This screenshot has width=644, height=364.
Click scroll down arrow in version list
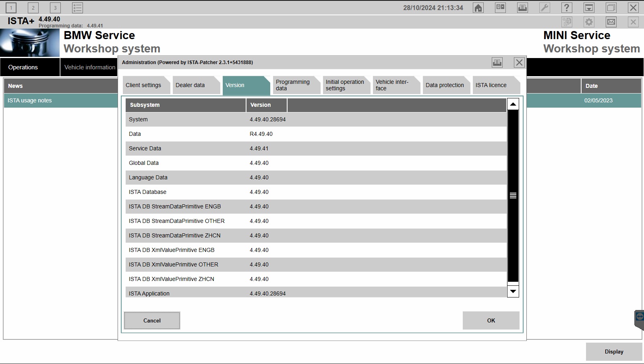(x=513, y=291)
